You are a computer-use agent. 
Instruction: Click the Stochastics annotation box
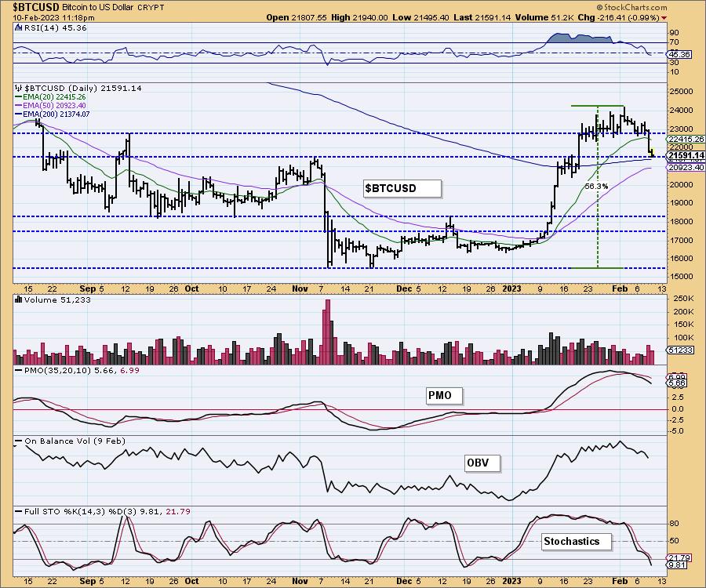(577, 541)
